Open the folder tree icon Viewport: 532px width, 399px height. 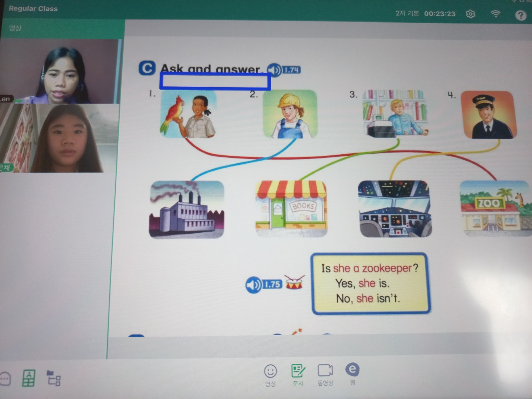pyautogui.click(x=54, y=378)
